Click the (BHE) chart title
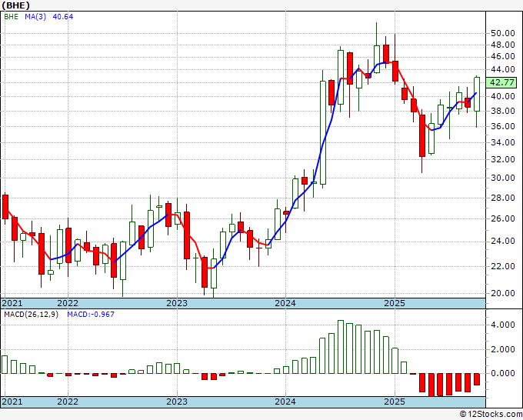 tap(15, 5)
